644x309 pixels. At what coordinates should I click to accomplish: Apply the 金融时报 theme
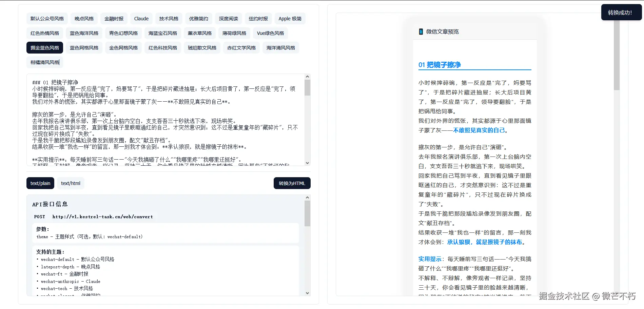click(114, 19)
